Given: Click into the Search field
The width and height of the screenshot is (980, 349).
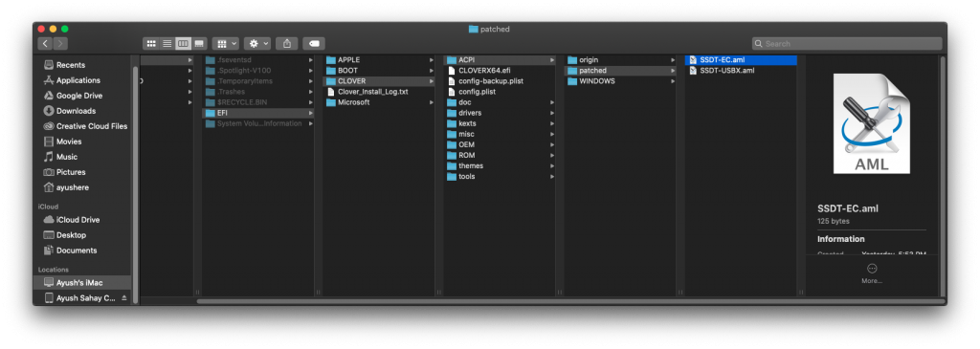Looking at the screenshot, I should pos(847,44).
